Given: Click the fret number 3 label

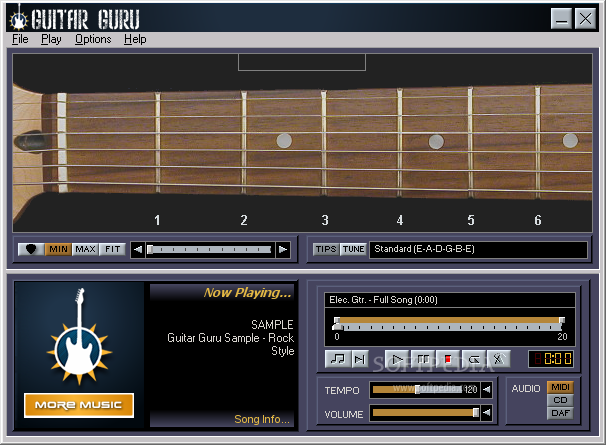Looking at the screenshot, I should [325, 220].
